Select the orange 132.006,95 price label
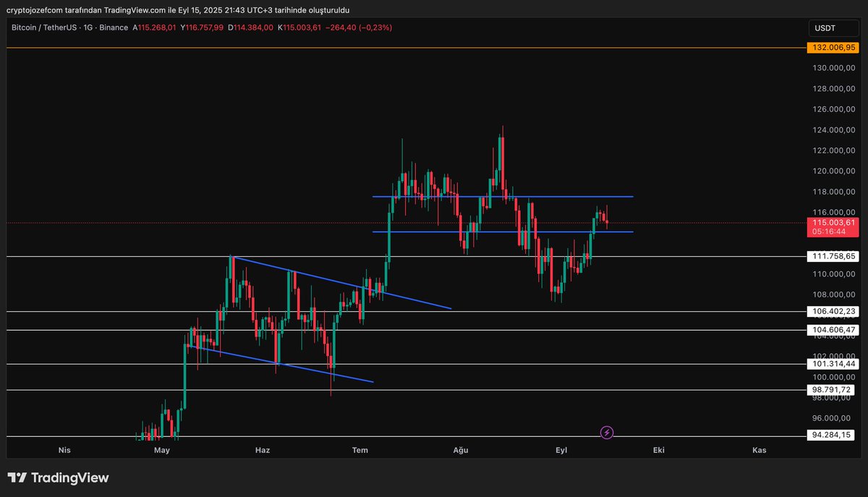 point(832,48)
